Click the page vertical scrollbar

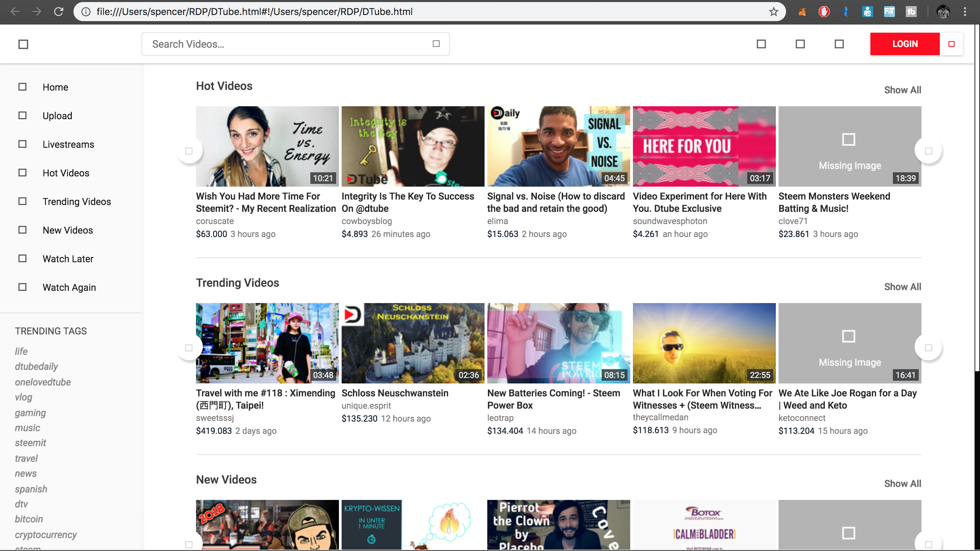click(977, 198)
